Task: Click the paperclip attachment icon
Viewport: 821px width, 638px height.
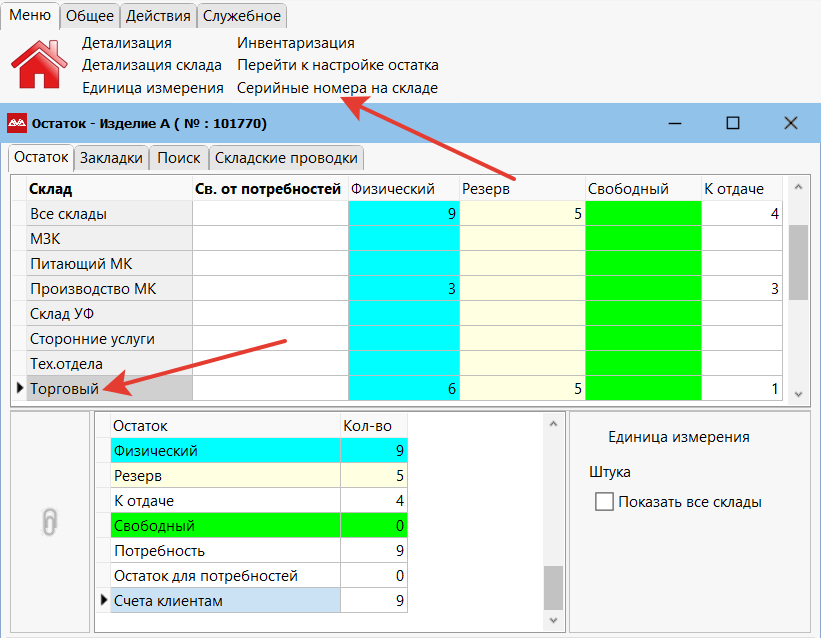Action: pyautogui.click(x=49, y=521)
